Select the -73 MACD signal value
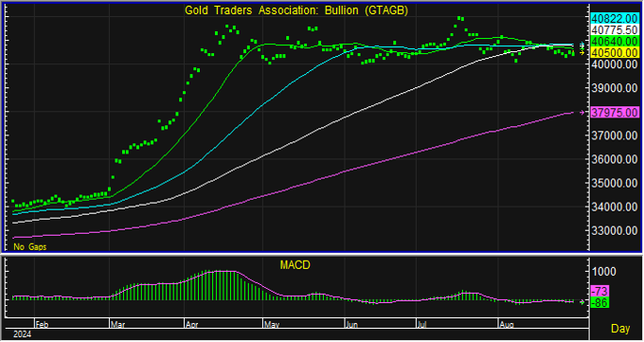The width and height of the screenshot is (644, 342). pos(599,291)
